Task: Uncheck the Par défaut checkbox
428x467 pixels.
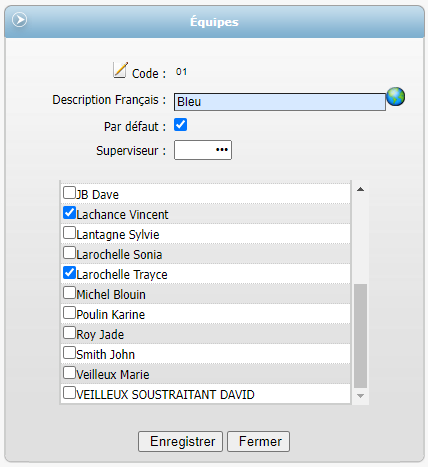Action: click(x=180, y=125)
